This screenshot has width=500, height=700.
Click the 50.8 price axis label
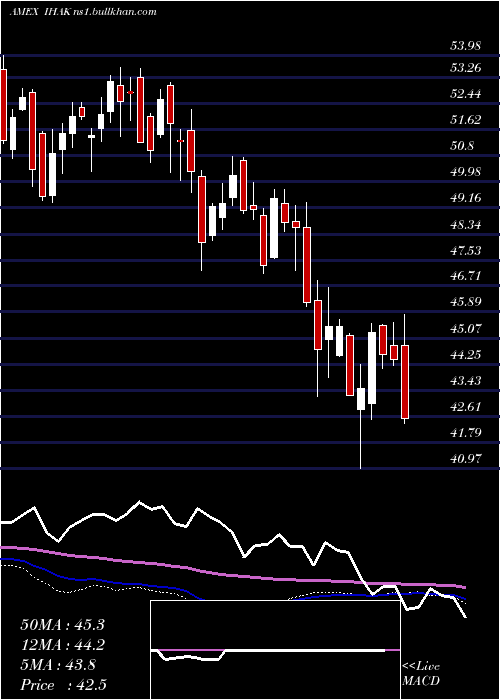(462, 146)
